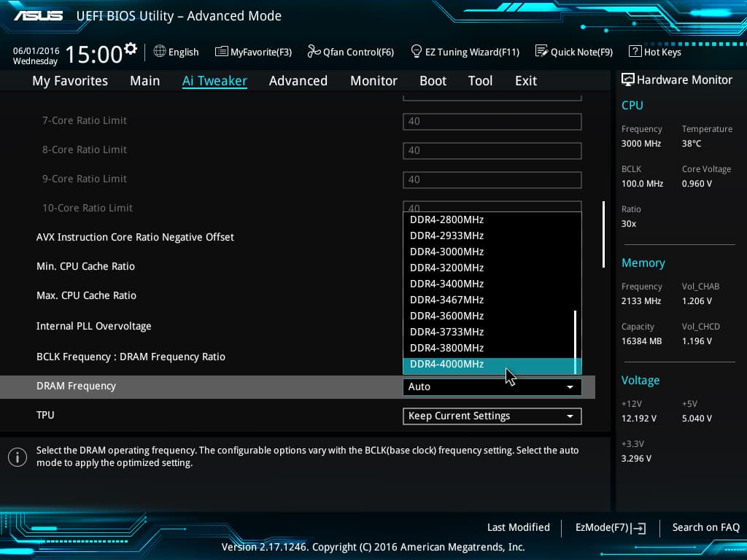Click the dropdown list scrollbar thumb
Viewport: 747px width, 560px height.
point(576,343)
